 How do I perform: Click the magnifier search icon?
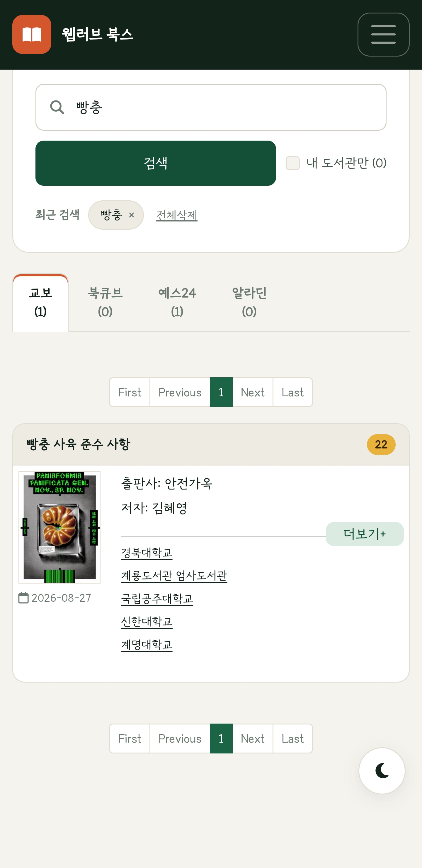57,107
